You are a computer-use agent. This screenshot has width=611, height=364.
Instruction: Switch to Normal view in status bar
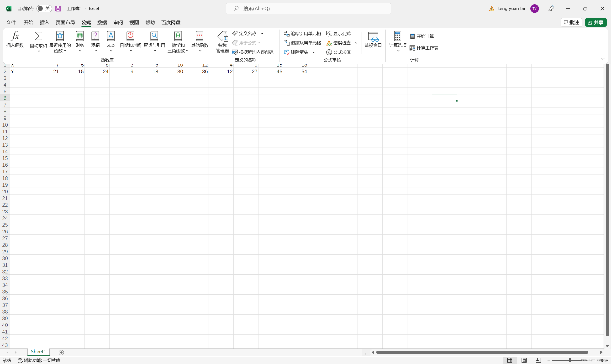tap(510, 360)
